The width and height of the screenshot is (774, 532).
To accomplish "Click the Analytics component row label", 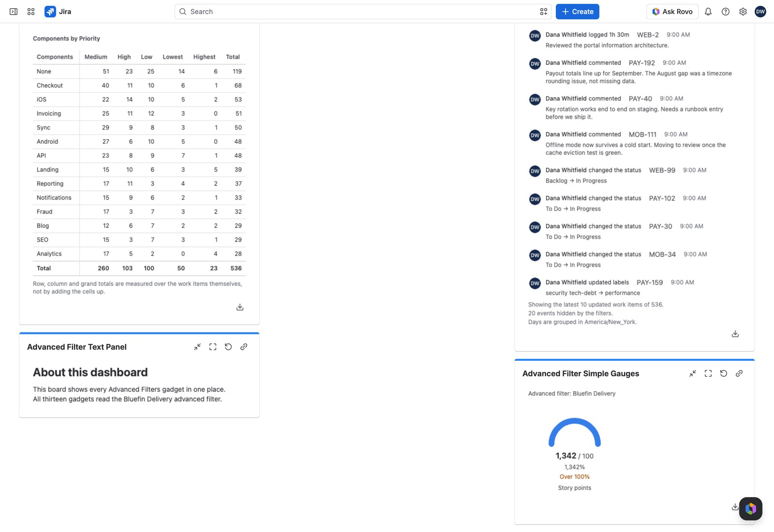I will pyautogui.click(x=49, y=254).
